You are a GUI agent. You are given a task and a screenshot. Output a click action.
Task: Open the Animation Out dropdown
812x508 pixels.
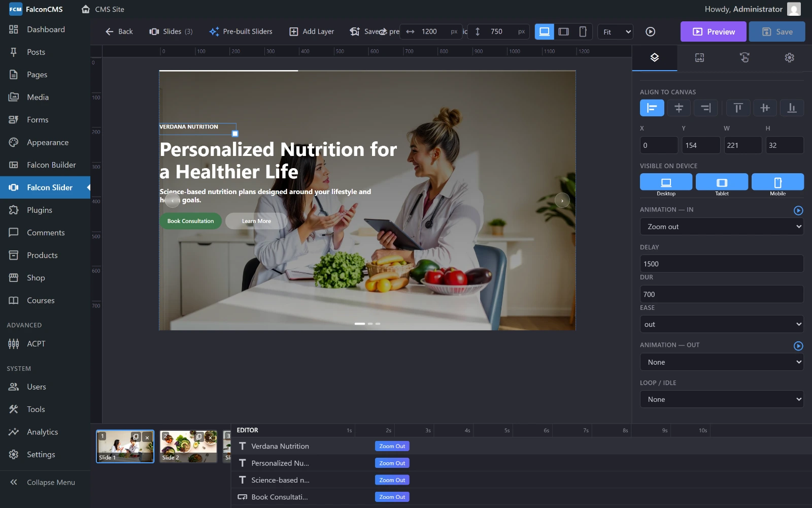point(722,362)
